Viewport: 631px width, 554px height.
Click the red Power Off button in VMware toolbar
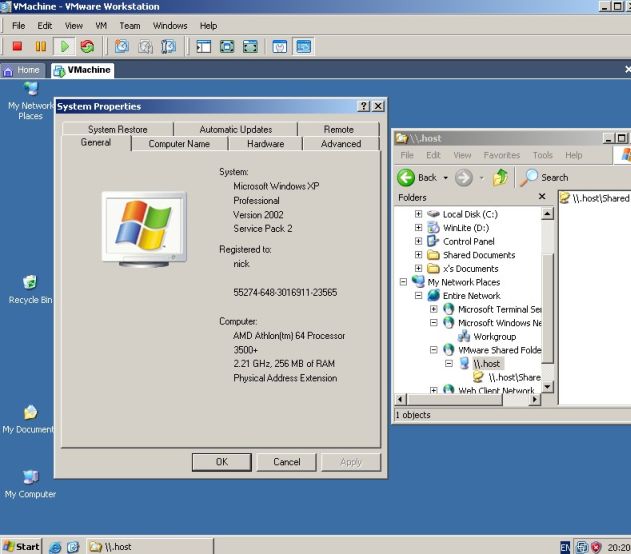click(x=17, y=46)
